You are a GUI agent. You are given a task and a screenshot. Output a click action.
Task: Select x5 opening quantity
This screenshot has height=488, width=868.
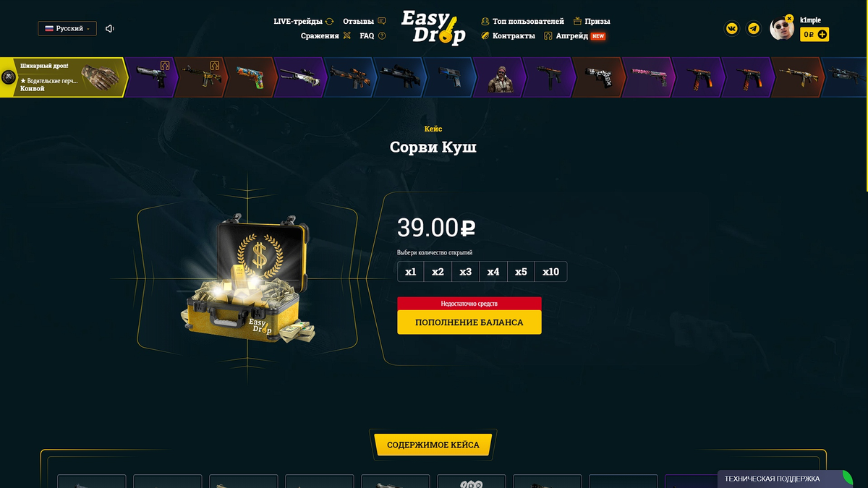pos(521,272)
